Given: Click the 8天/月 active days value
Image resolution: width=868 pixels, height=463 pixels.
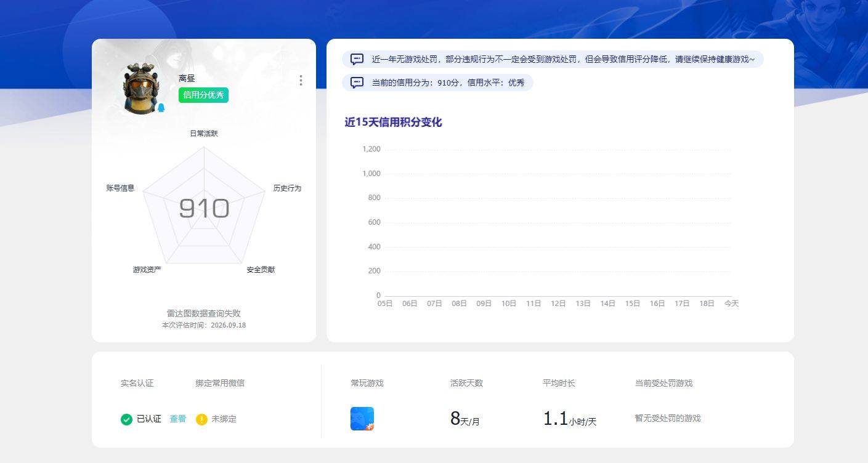Looking at the screenshot, I should 465,419.
